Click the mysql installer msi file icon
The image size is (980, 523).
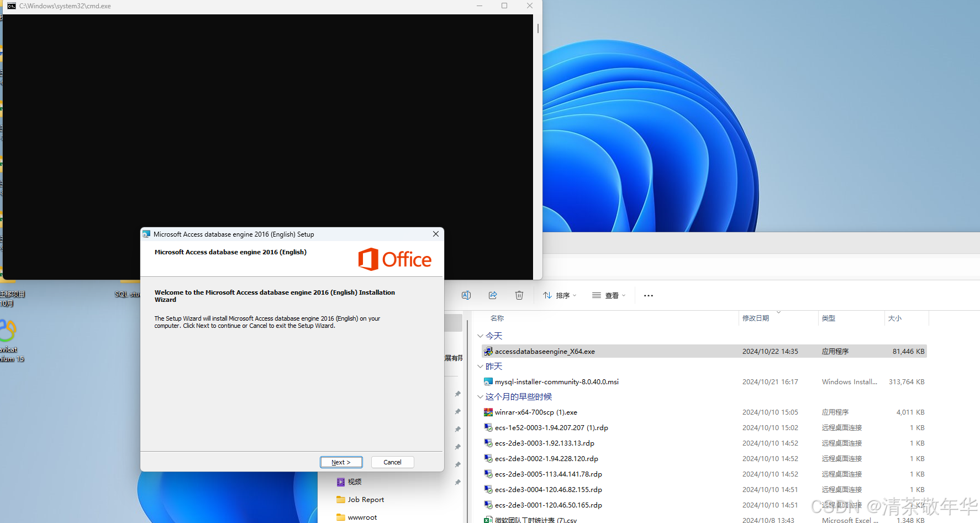point(488,382)
